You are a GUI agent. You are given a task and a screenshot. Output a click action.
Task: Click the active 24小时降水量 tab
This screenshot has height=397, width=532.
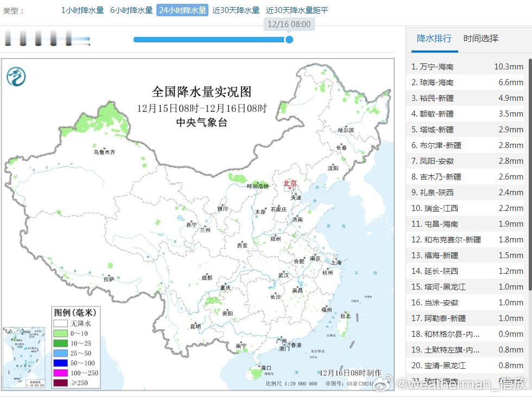tap(182, 9)
